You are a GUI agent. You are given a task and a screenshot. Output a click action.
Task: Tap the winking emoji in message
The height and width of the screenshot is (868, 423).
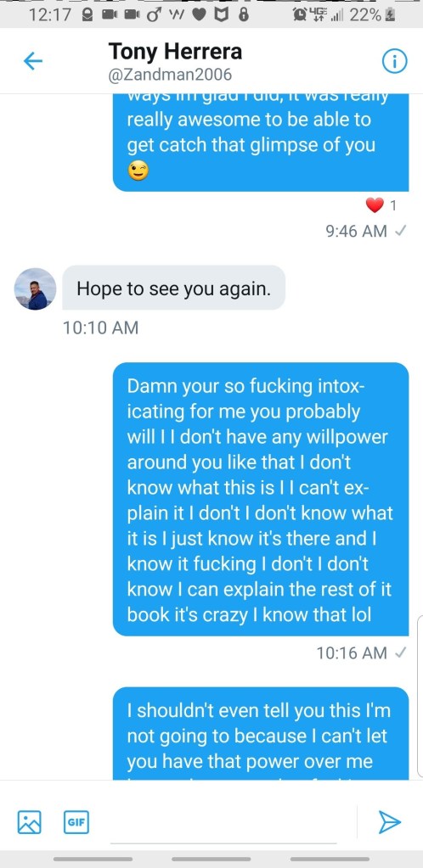(x=138, y=172)
